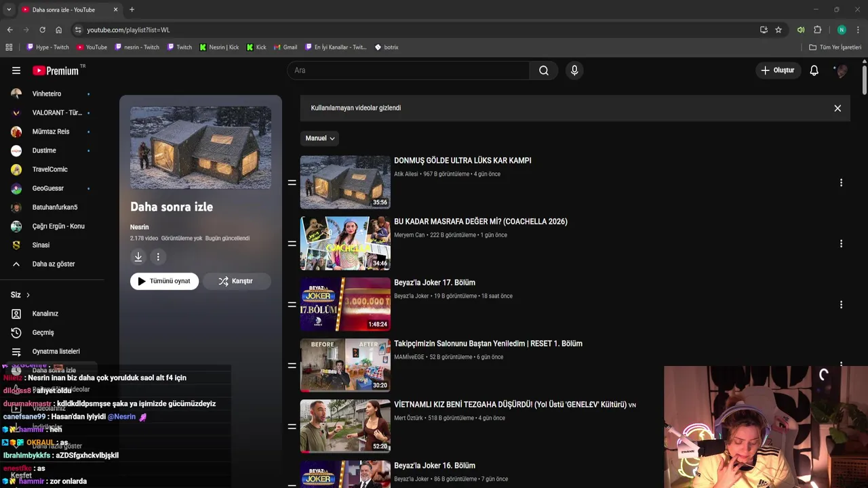Open the YouTube hamburger guide menu
Image resolution: width=868 pixels, height=488 pixels.
[x=16, y=70]
